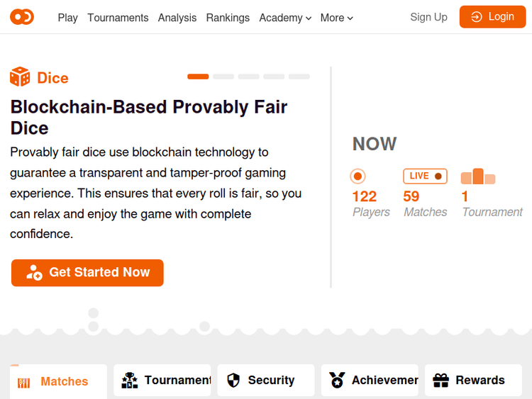532x399 pixels.
Task: Click the orange site logo icon
Action: (x=22, y=17)
